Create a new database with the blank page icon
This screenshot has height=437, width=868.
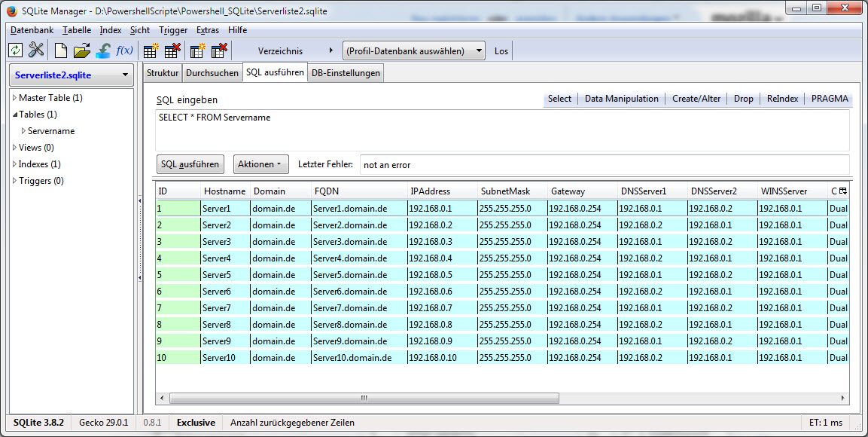[x=61, y=50]
